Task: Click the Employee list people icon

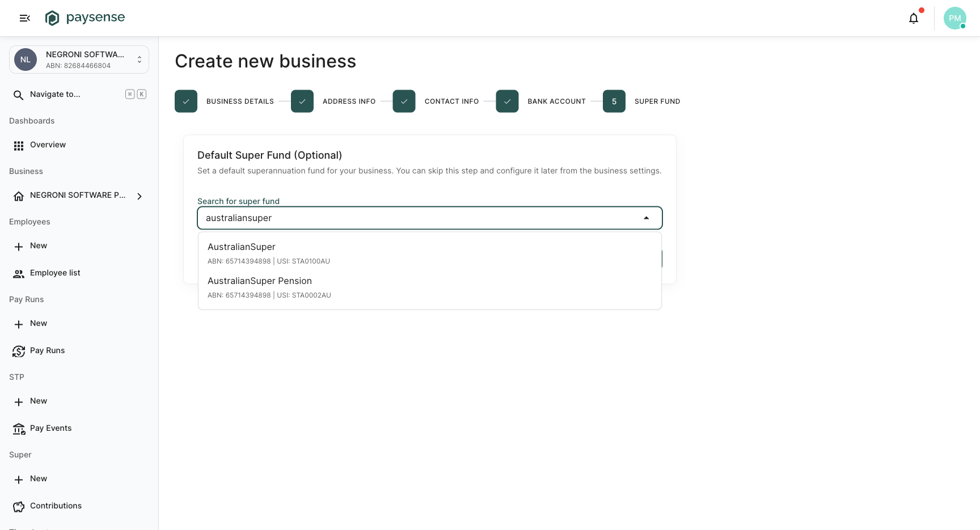Action: [x=19, y=274]
